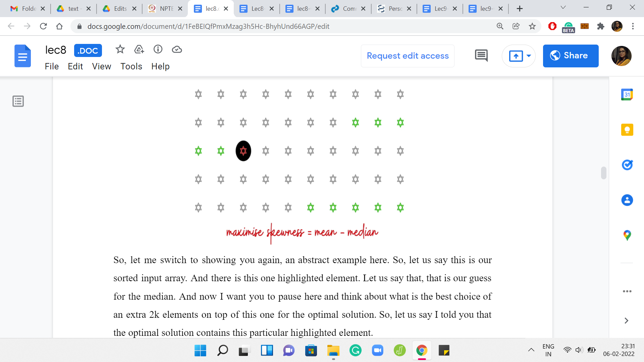Image resolution: width=644 pixels, height=362 pixels.
Task: Star this lec8 document
Action: click(x=120, y=50)
